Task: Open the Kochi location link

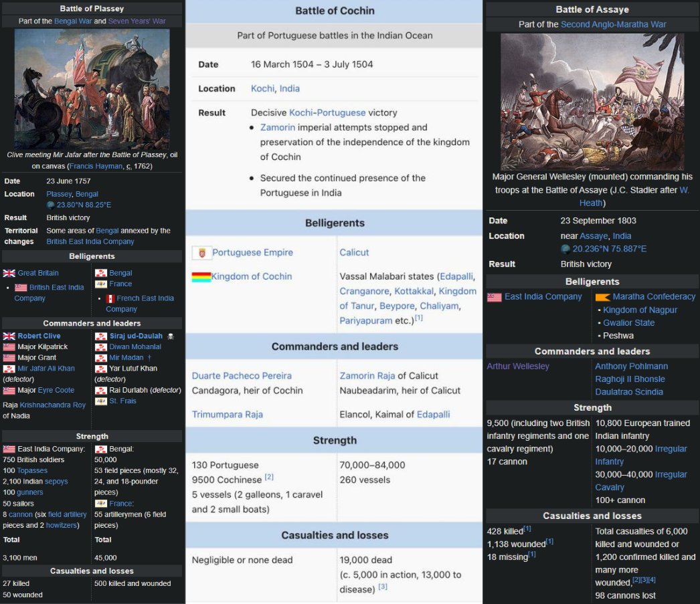Action: 262,88
